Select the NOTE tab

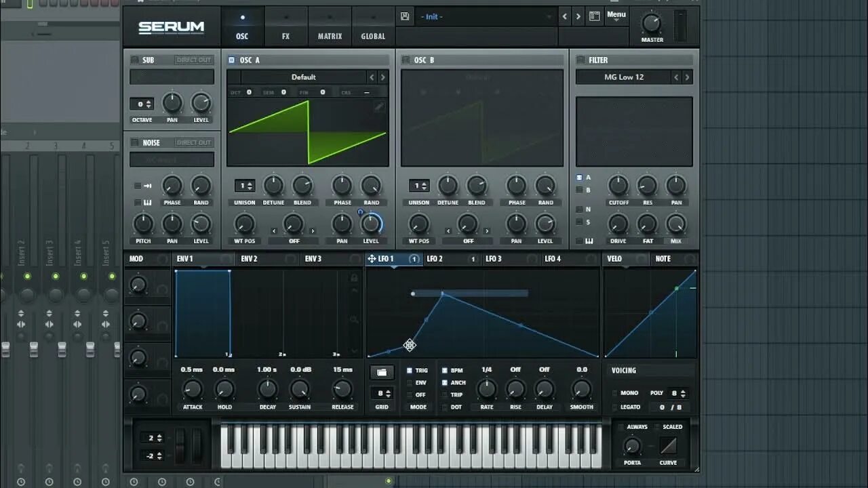tap(673, 259)
